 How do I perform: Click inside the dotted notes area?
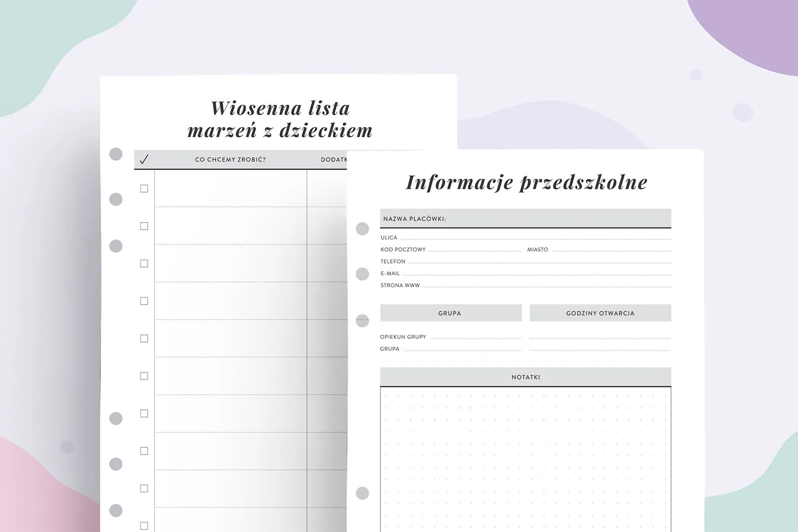pyautogui.click(x=525, y=458)
